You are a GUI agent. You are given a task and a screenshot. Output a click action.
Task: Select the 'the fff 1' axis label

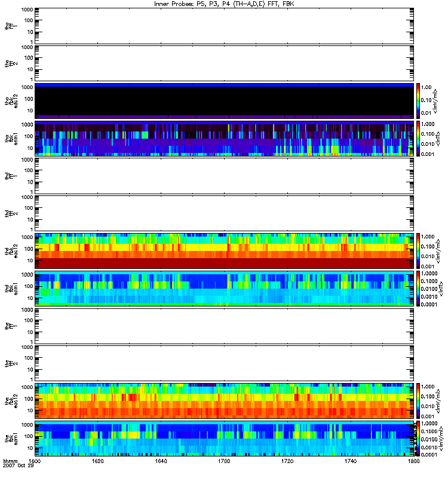pos(11,326)
